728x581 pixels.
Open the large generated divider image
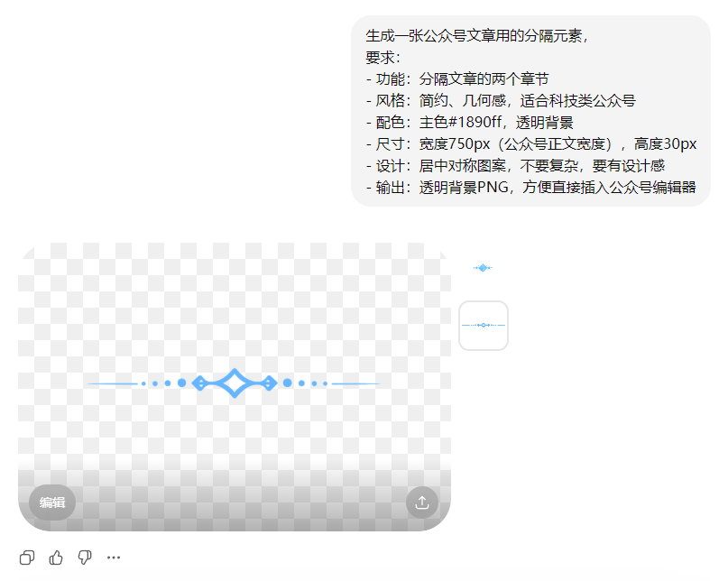click(x=235, y=386)
